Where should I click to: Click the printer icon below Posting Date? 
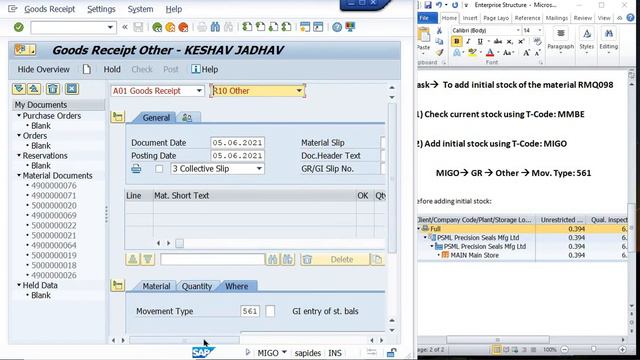[x=136, y=169]
